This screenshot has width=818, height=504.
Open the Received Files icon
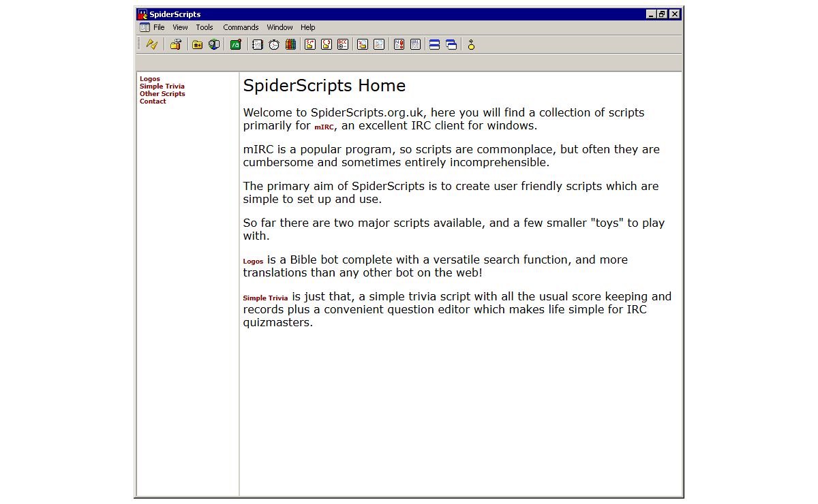pos(362,44)
